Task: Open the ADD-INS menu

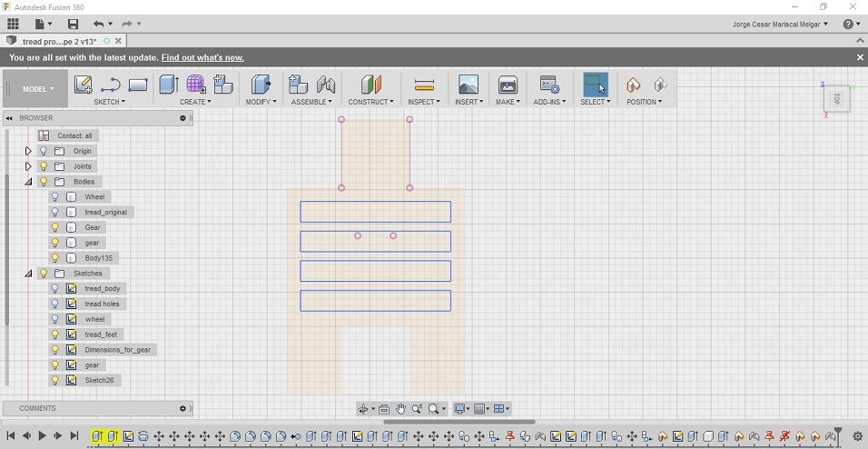Action: 549,102
